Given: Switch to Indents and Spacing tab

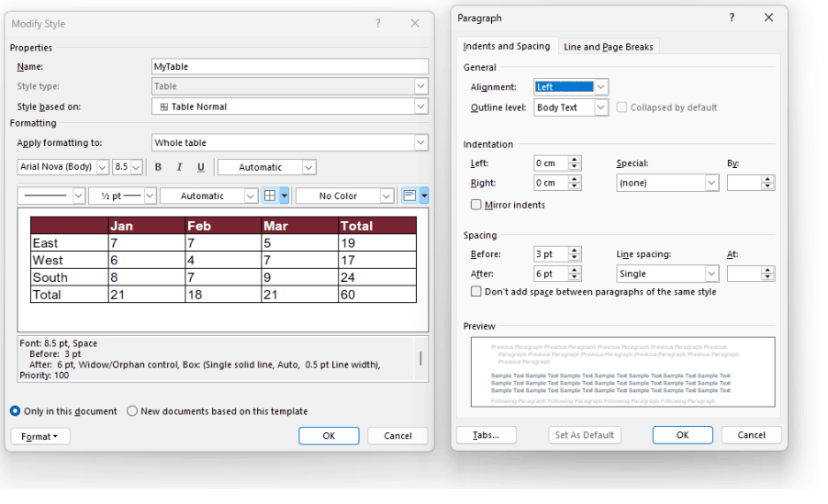Looking at the screenshot, I should [507, 46].
